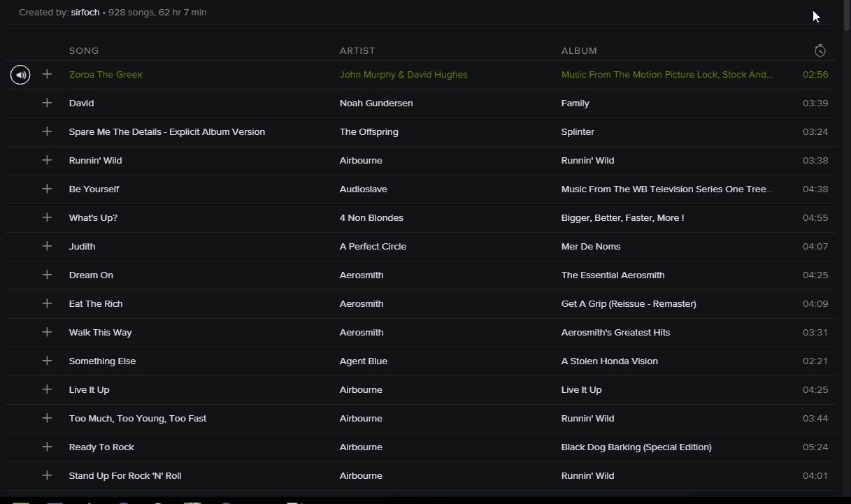Sort by duration using the clock icon header
851x504 pixels.
[x=820, y=50]
